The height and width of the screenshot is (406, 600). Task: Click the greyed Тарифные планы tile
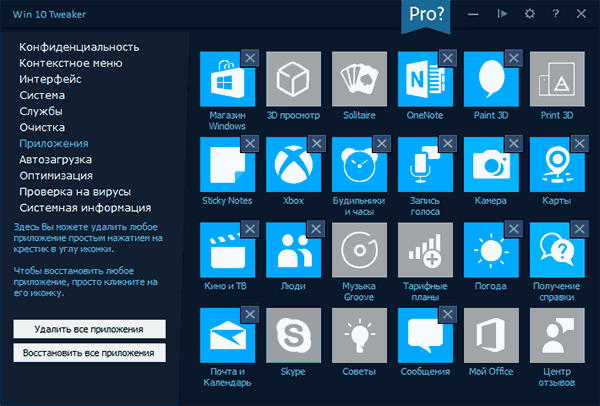tap(425, 250)
